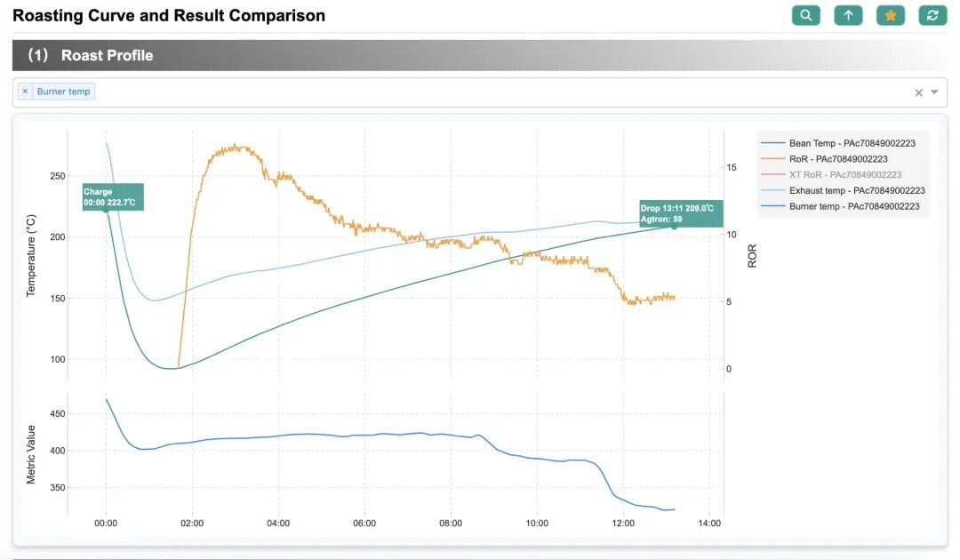Click the 250 temperature axis tick label
This screenshot has height=560, width=960.
point(58,176)
